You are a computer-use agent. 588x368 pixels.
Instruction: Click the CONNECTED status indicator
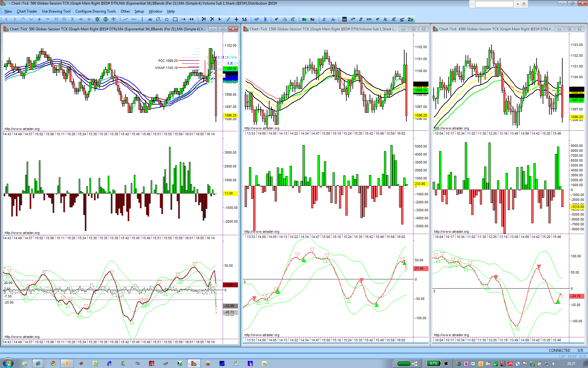point(560,351)
